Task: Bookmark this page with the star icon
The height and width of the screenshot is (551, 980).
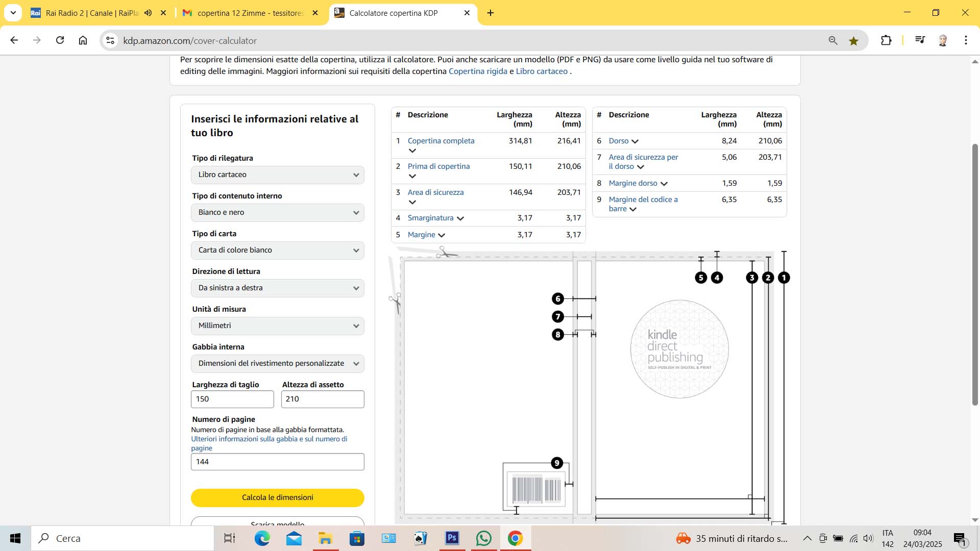Action: 853,40
